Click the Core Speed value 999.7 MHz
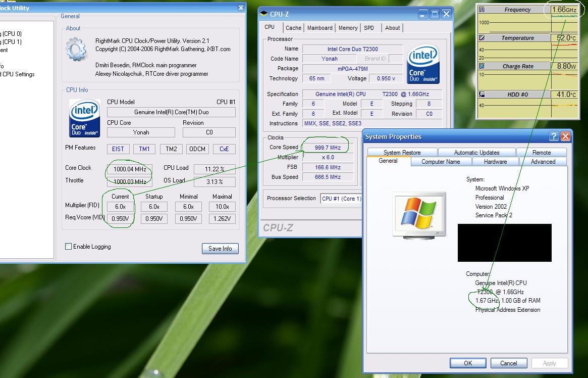 point(328,148)
